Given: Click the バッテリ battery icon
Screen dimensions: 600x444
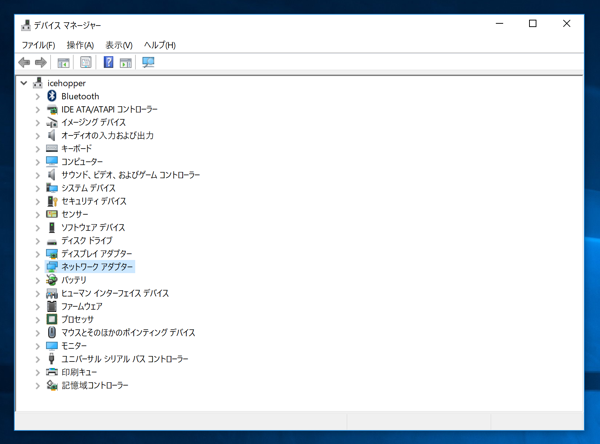Looking at the screenshot, I should click(52, 280).
